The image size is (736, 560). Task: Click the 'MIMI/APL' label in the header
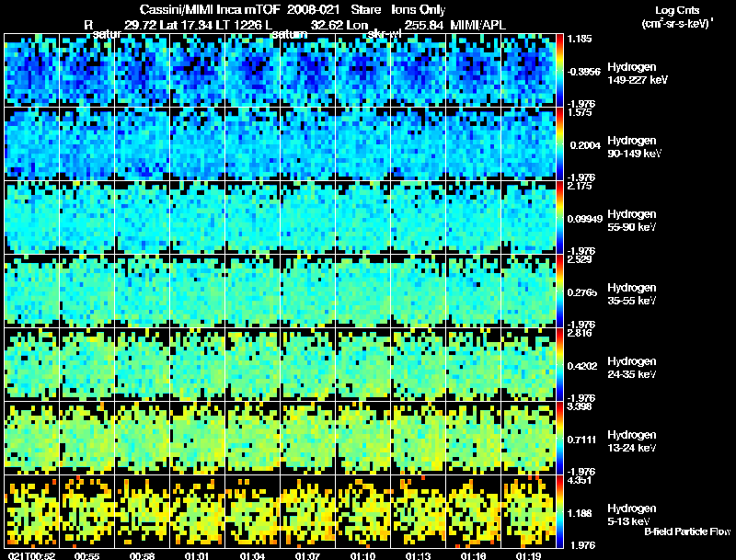[477, 25]
